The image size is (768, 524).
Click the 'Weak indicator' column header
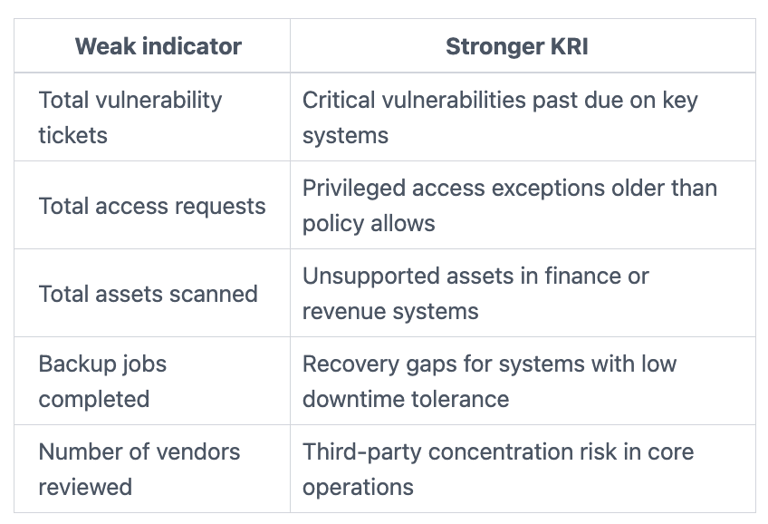pos(158,47)
